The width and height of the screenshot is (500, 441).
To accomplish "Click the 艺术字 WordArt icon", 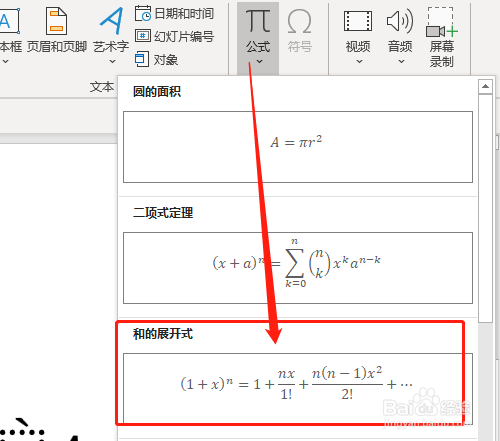I will tap(111, 21).
